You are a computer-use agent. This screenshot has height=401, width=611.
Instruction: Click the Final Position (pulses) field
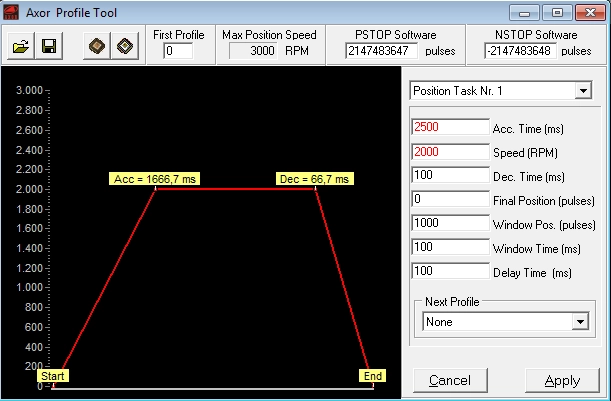tap(450, 199)
